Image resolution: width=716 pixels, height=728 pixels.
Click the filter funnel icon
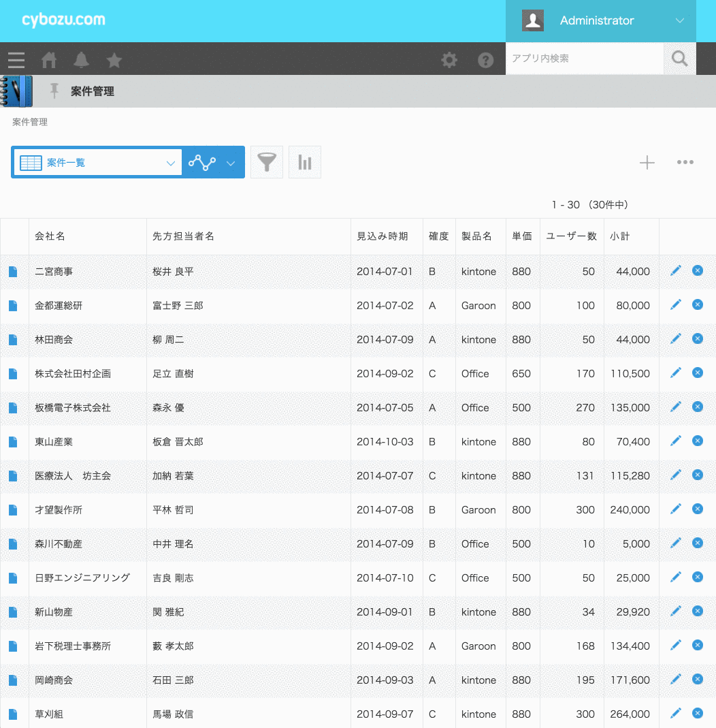click(267, 163)
